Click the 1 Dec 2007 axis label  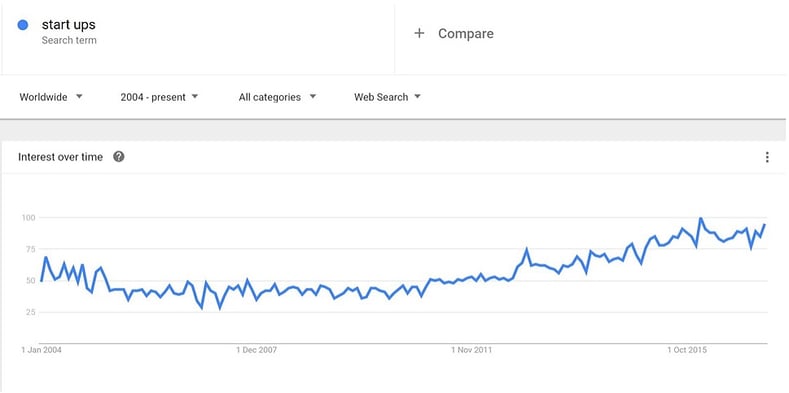coord(257,350)
